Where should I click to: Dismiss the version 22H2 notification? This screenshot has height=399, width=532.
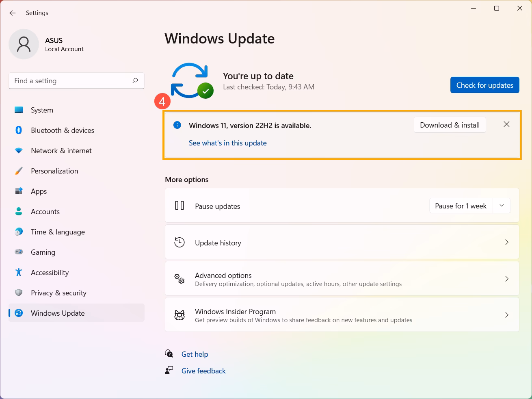(506, 124)
